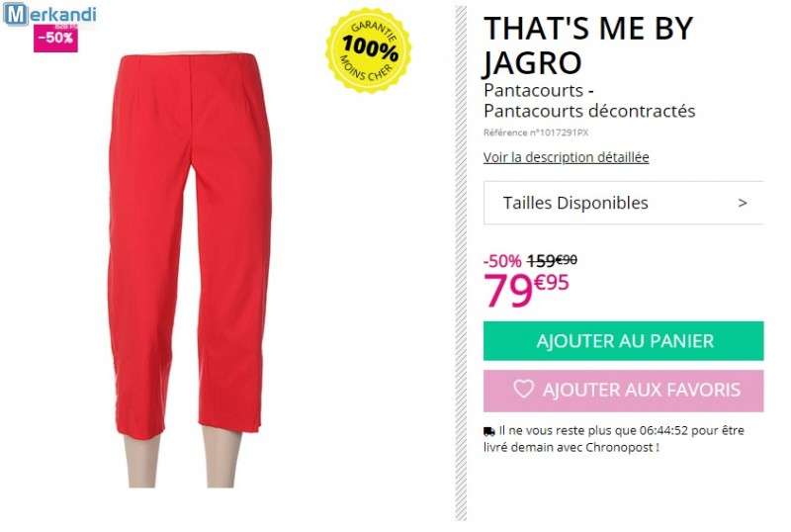Click the Merkandi logo
The height and width of the screenshot is (532, 791).
pyautogui.click(x=49, y=14)
